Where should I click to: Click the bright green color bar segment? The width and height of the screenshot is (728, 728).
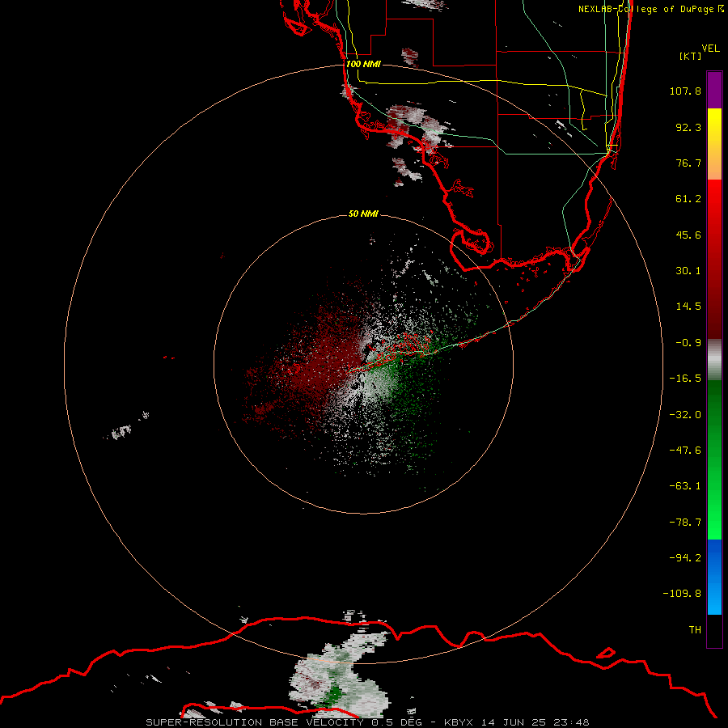coord(714,525)
